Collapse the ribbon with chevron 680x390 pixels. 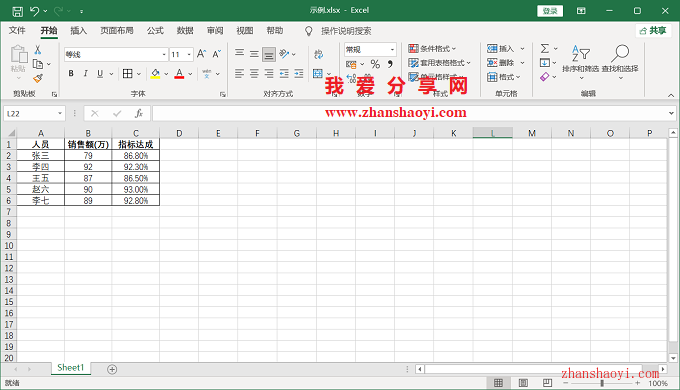pos(671,95)
